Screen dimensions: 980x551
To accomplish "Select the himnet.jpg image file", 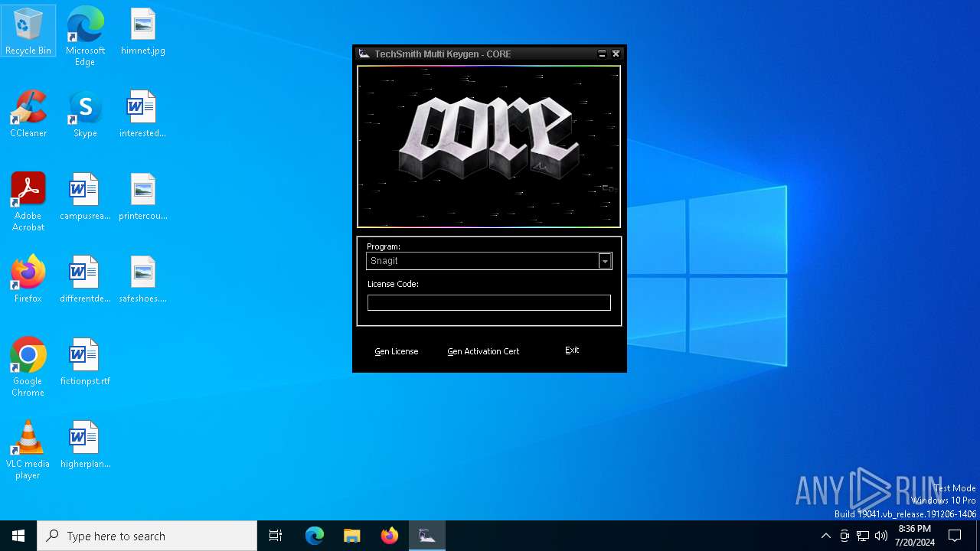I will (143, 31).
